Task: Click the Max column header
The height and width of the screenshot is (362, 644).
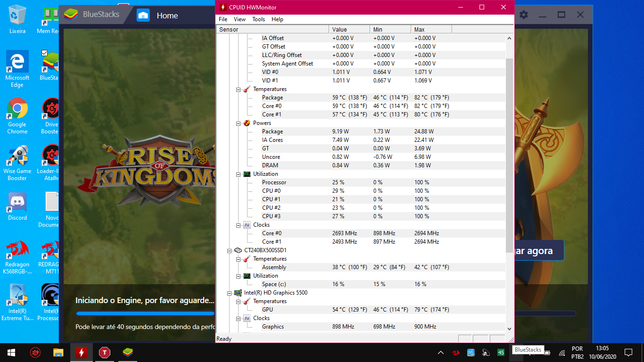Action: pyautogui.click(x=431, y=30)
